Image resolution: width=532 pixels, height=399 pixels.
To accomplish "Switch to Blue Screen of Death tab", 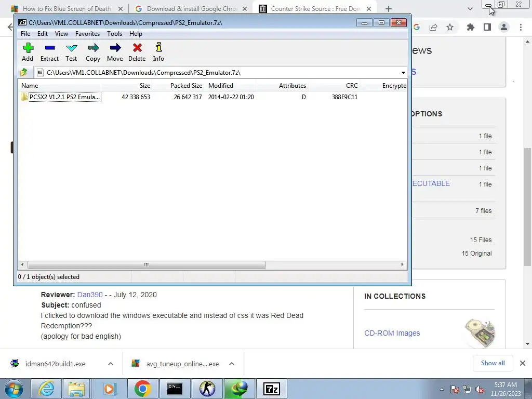I will (x=66, y=9).
